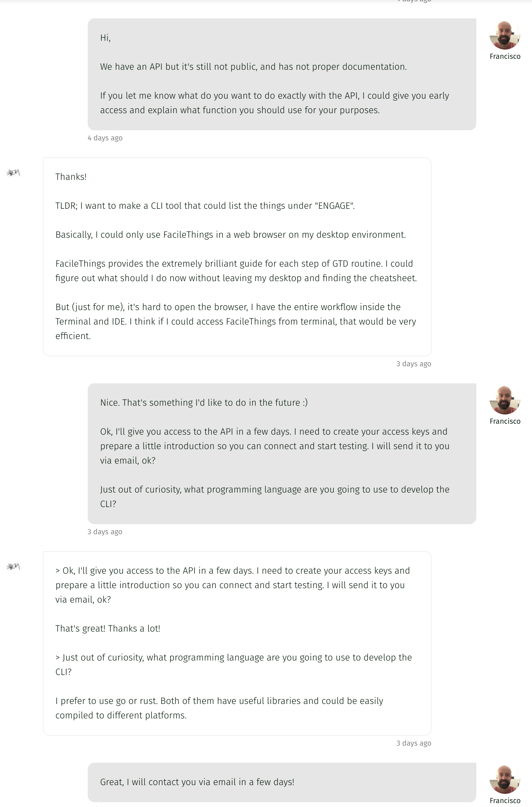Click the Francisco name label under the topmost avatar
This screenshot has width=532, height=807.
coord(505,57)
